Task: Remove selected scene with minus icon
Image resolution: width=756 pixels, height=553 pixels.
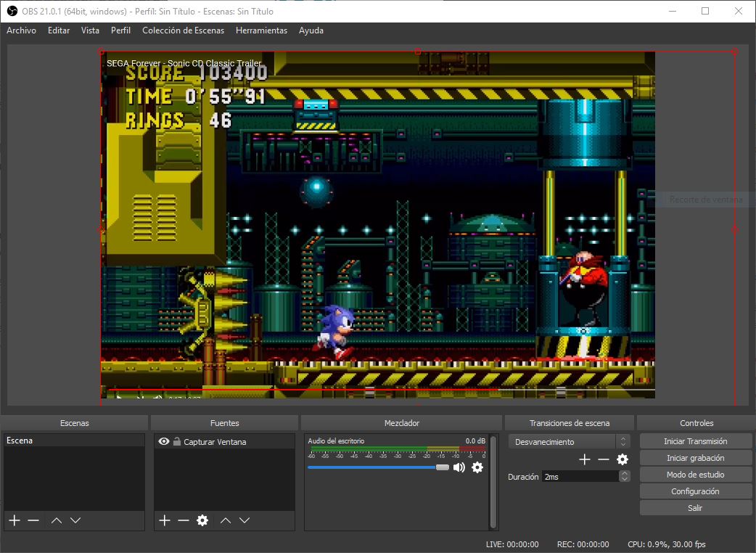Action: 33,520
